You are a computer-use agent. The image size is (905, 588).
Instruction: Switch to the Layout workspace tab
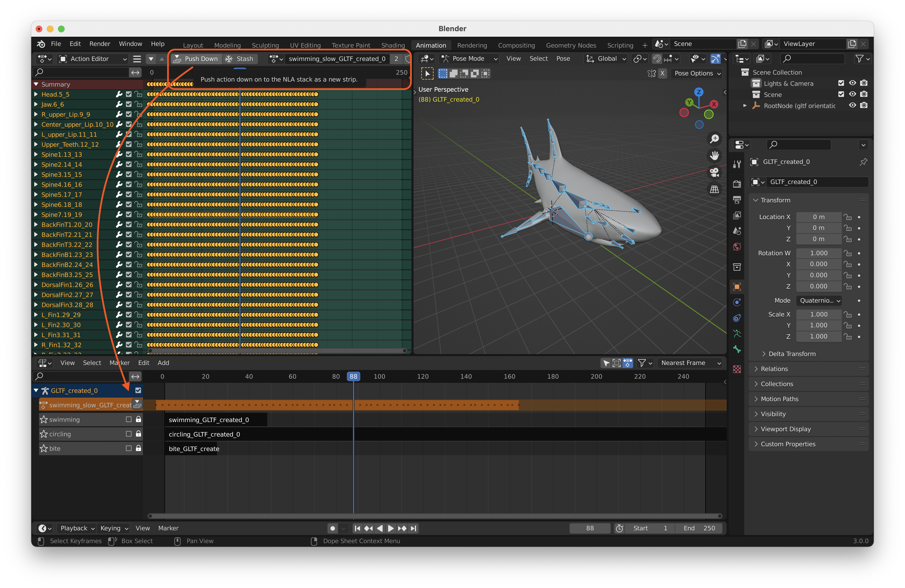193,45
